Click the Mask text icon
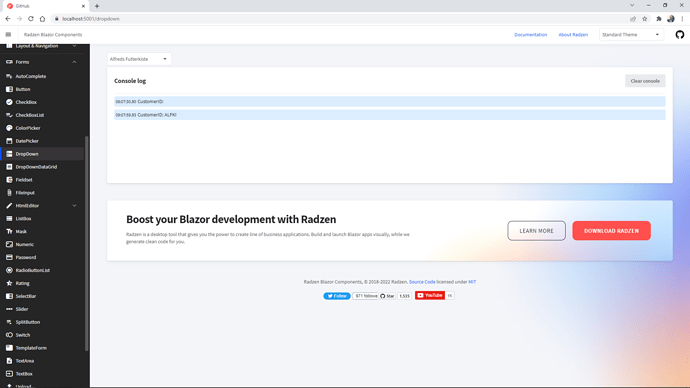This screenshot has height=388, width=690. 9,231
